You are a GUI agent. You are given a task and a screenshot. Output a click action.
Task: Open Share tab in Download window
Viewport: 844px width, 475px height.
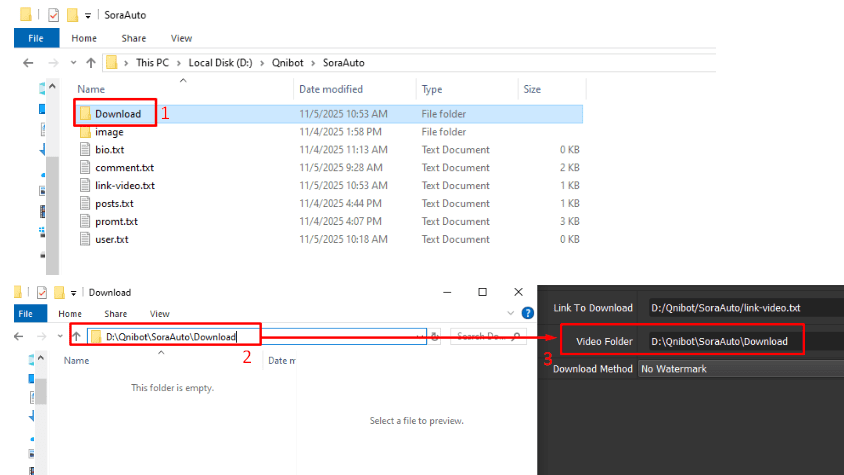pyautogui.click(x=116, y=313)
